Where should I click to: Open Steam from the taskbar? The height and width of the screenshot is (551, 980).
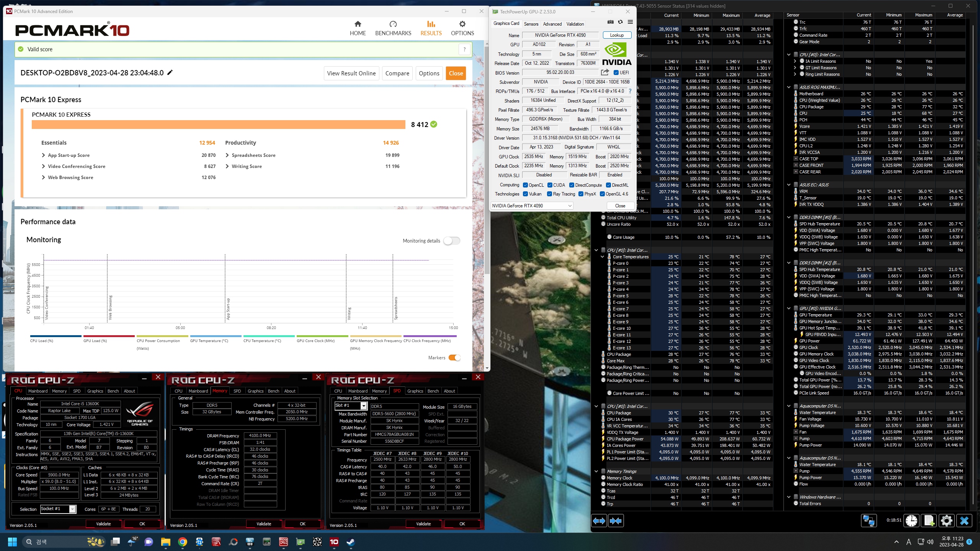(x=350, y=542)
